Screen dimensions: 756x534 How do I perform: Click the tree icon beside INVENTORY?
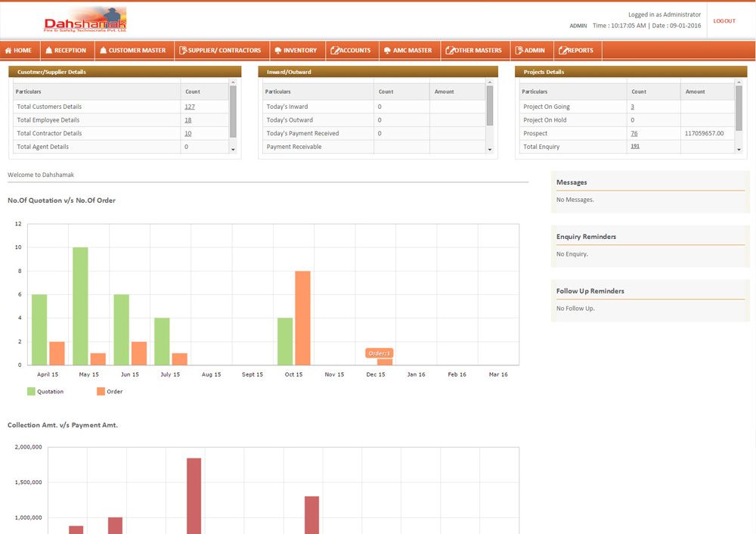click(277, 50)
